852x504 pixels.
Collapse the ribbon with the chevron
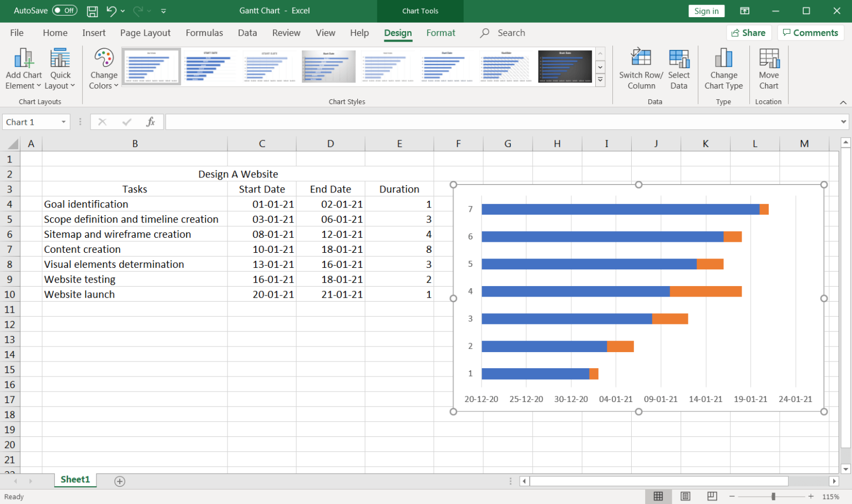pyautogui.click(x=844, y=101)
